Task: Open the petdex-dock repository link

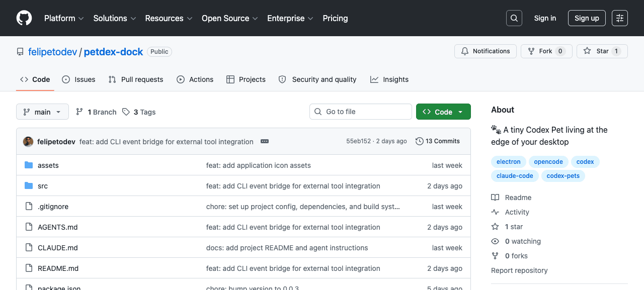Action: click(113, 52)
